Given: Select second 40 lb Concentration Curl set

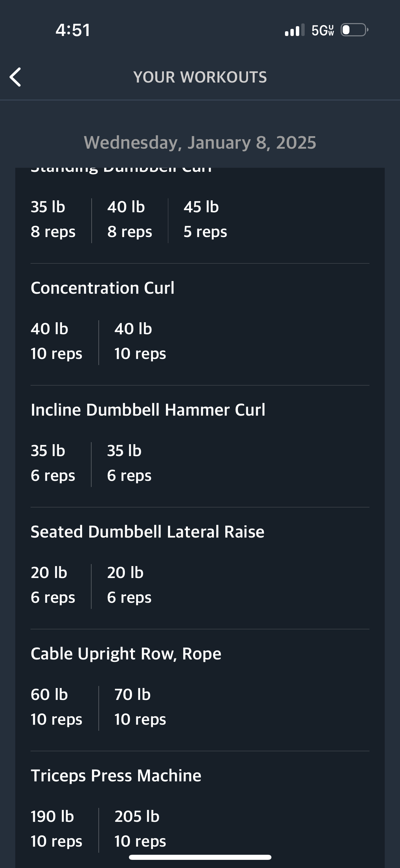Looking at the screenshot, I should [x=140, y=341].
